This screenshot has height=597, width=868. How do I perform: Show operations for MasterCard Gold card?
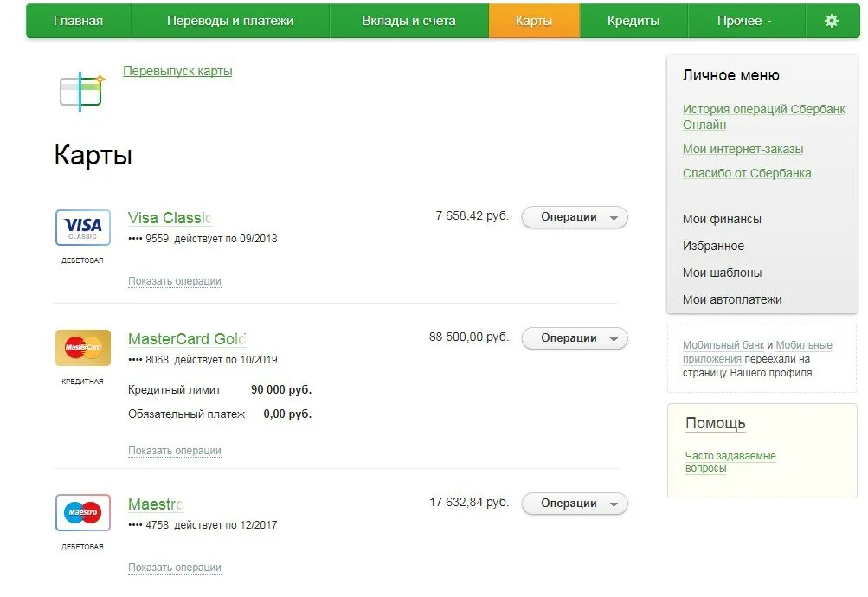tap(174, 451)
